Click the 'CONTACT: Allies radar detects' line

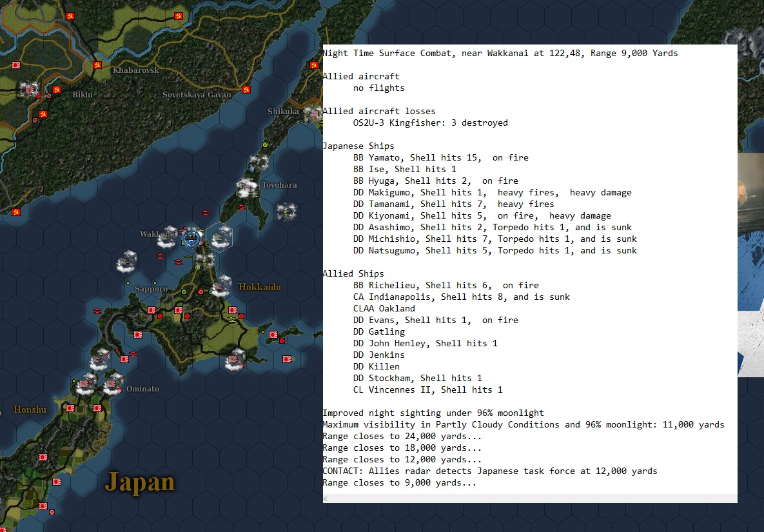pyautogui.click(x=490, y=471)
